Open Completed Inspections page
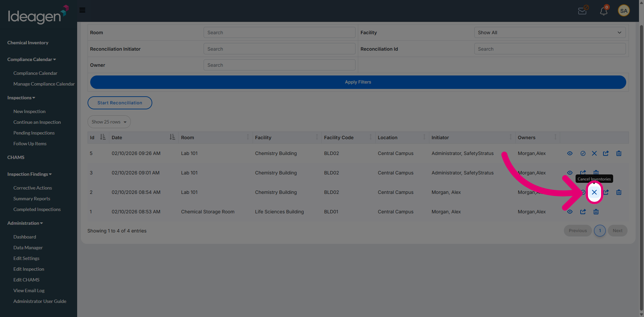 [x=37, y=209]
